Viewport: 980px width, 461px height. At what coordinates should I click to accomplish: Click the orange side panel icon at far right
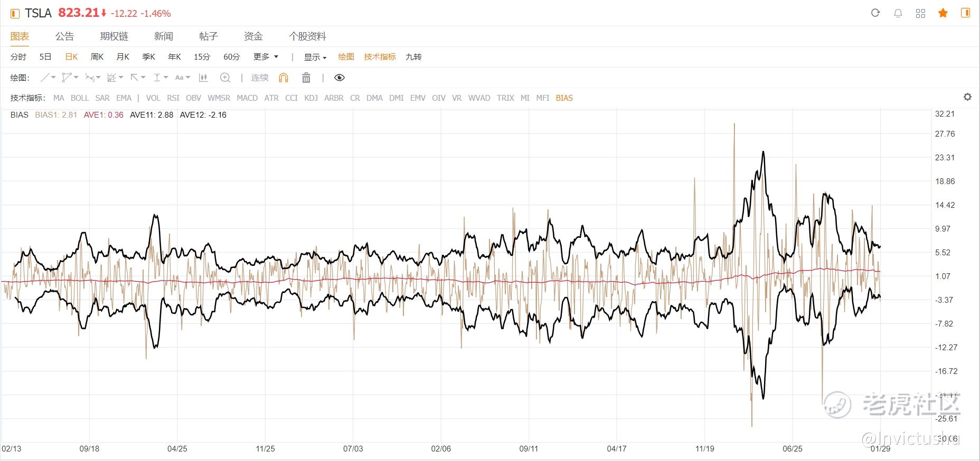click(965, 13)
